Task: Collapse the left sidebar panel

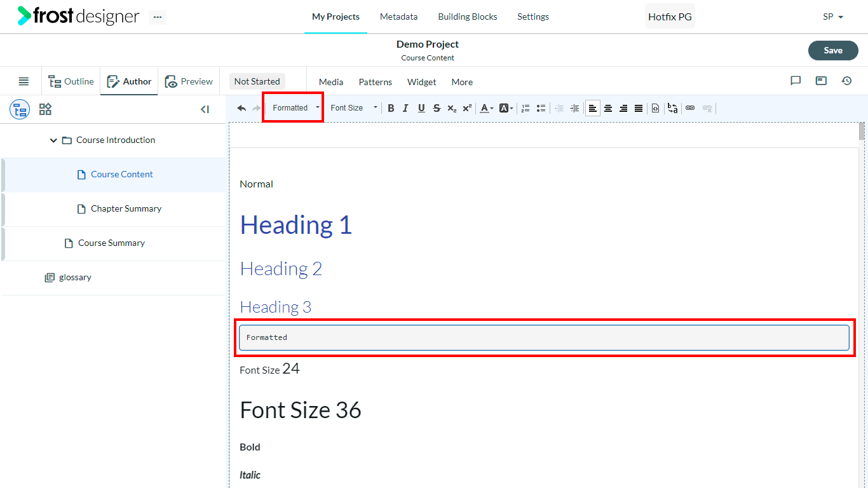Action: point(205,109)
